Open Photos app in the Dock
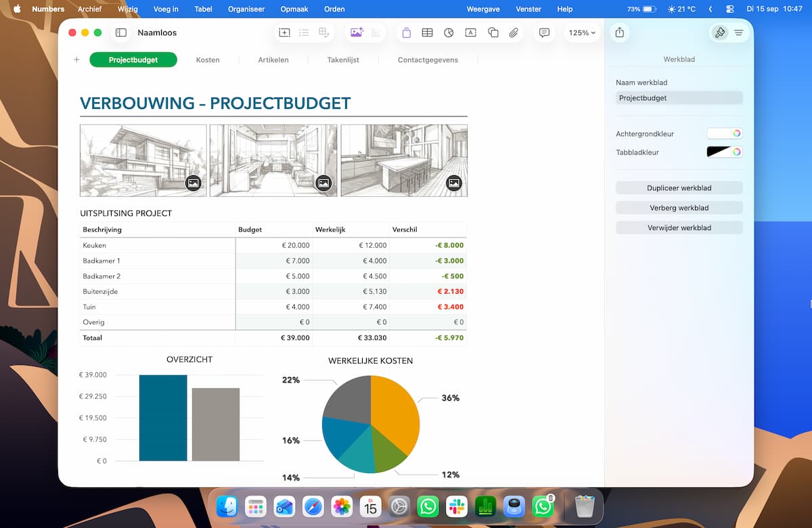The image size is (812, 528). click(342, 506)
